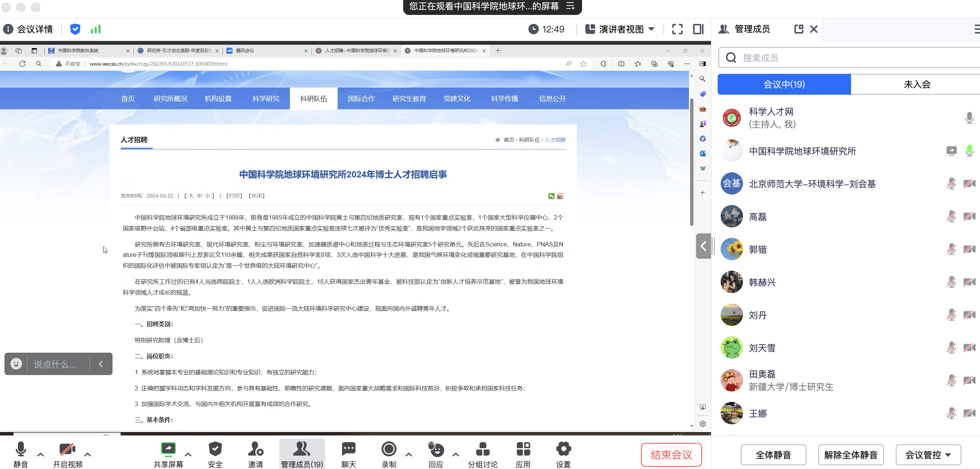Enter full screen mode icon
The width and height of the screenshot is (980, 469).
(x=677, y=29)
